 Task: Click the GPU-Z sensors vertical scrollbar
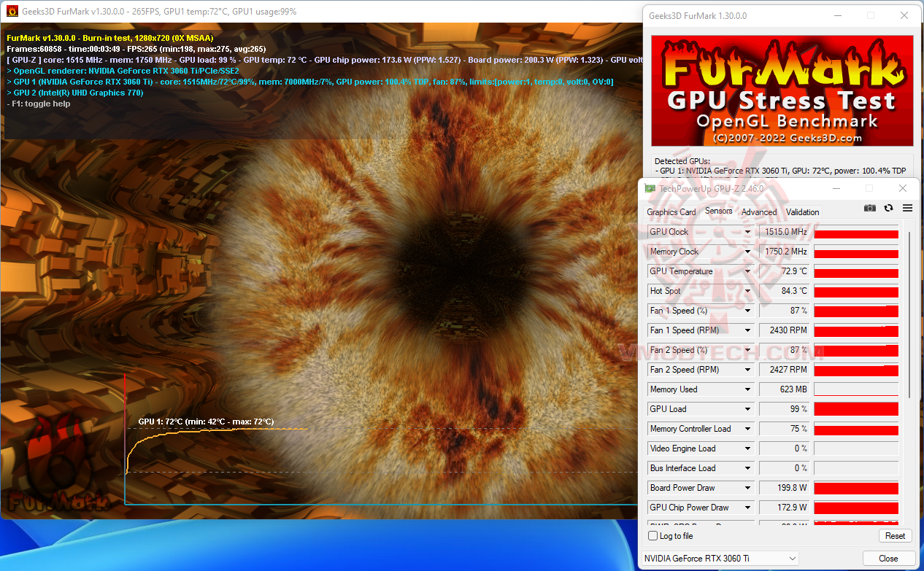click(x=909, y=314)
